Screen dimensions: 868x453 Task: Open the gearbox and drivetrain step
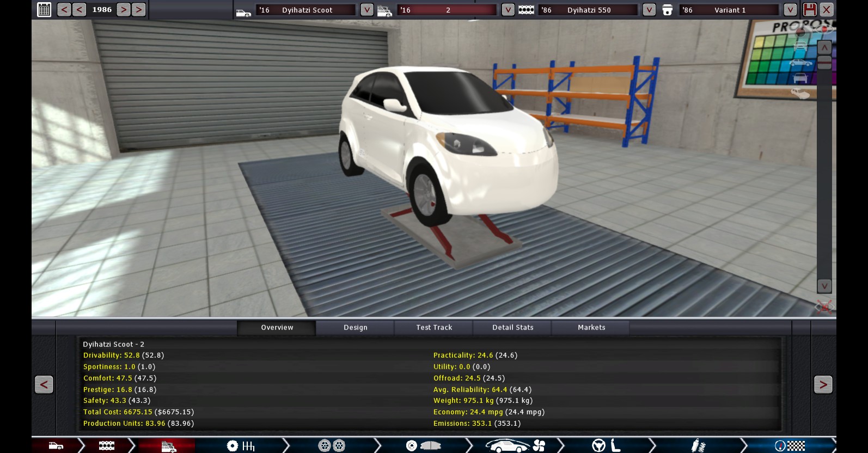(x=241, y=446)
